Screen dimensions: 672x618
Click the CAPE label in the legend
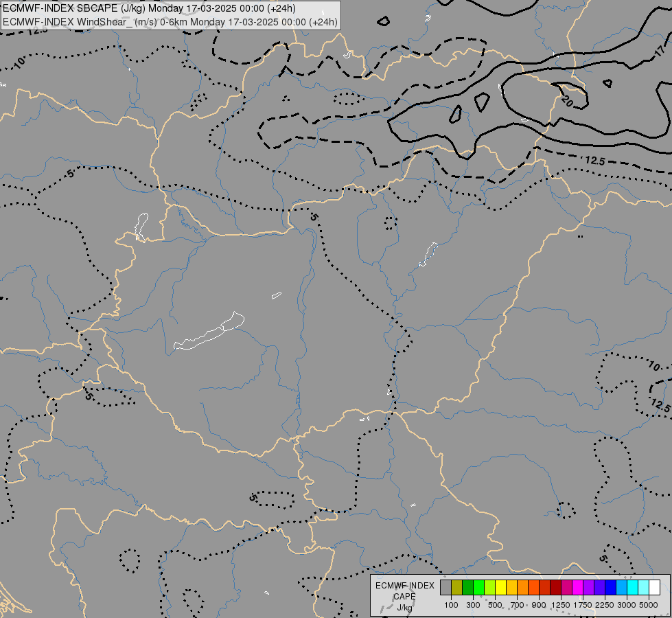(x=404, y=597)
